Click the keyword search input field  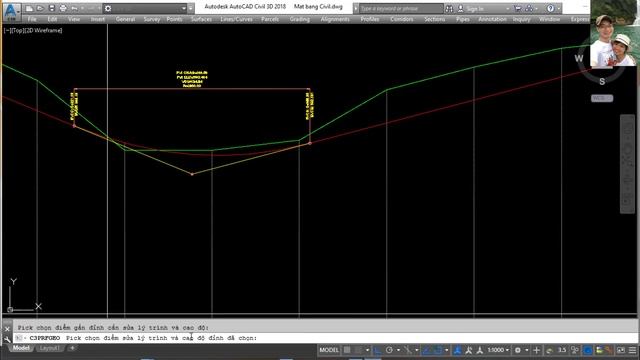(x=401, y=8)
